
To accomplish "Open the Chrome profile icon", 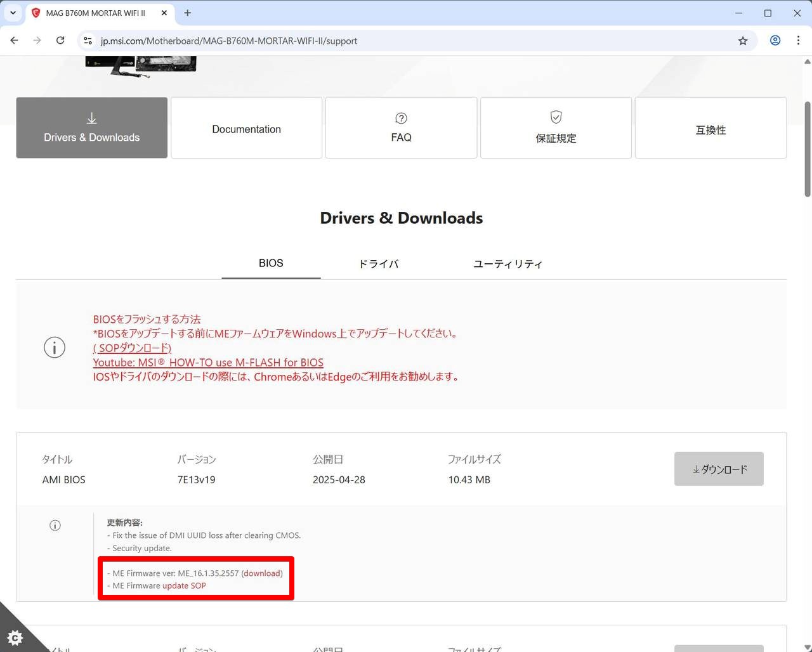I will tap(775, 41).
